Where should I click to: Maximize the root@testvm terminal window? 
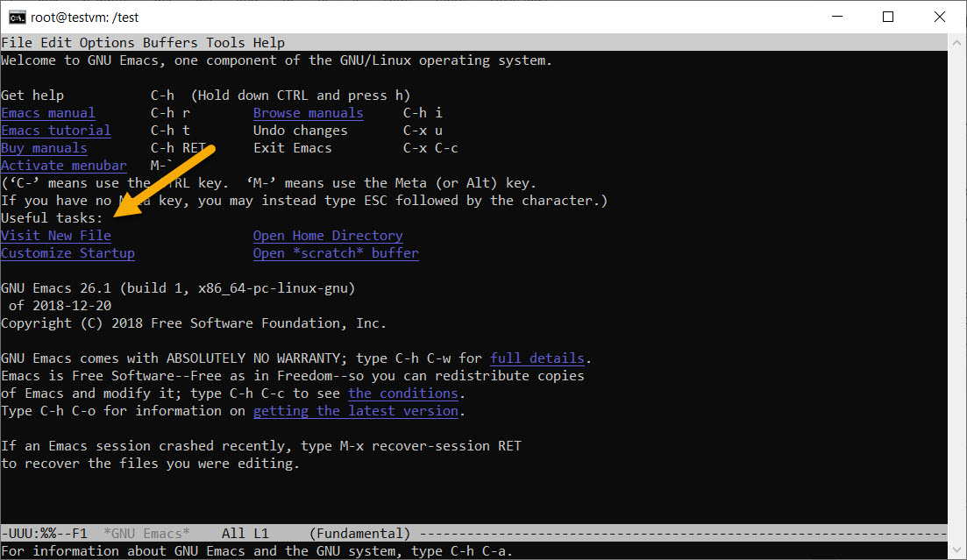888,17
